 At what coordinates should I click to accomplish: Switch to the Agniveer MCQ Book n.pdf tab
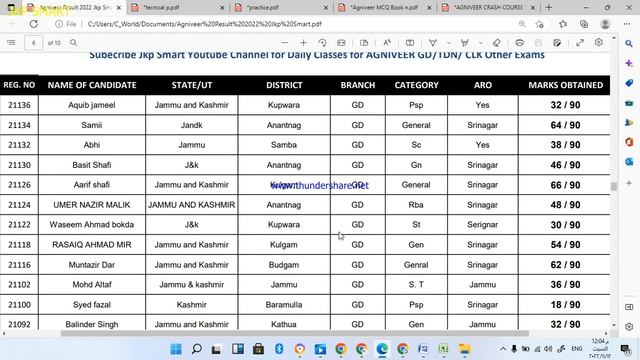[385, 7]
